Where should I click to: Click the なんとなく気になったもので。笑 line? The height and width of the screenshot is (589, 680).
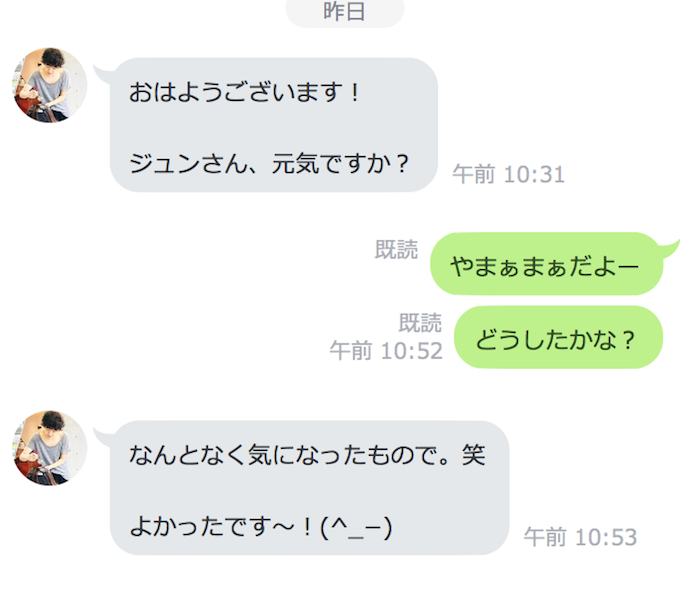point(307,455)
